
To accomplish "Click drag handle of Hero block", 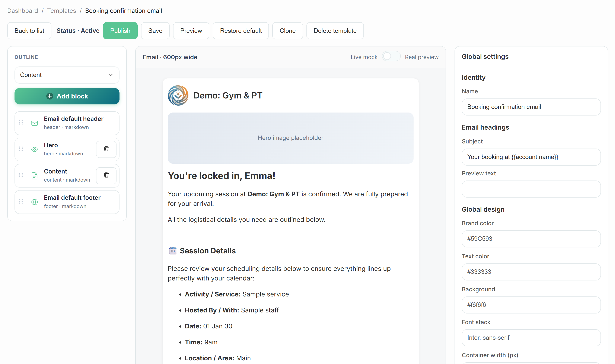I will [21, 149].
